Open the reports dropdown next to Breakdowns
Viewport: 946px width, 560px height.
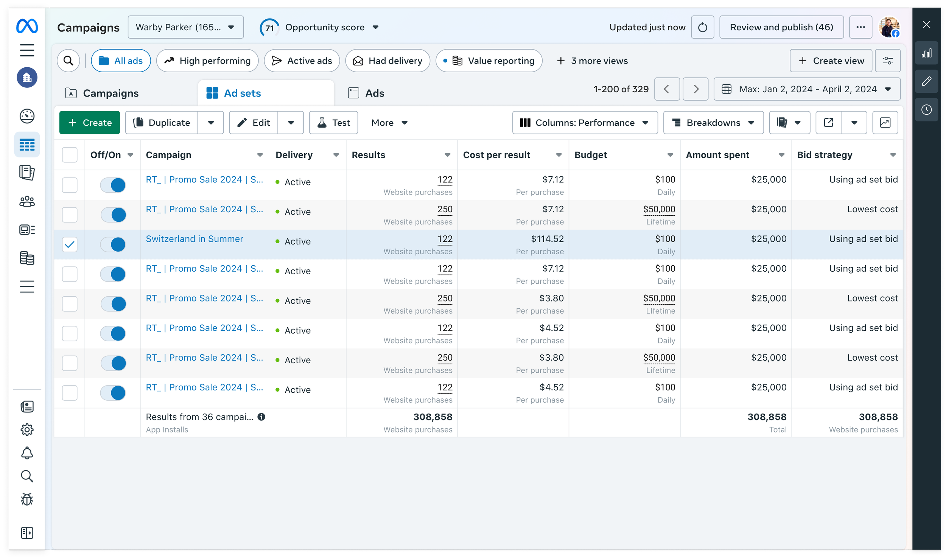[789, 123]
